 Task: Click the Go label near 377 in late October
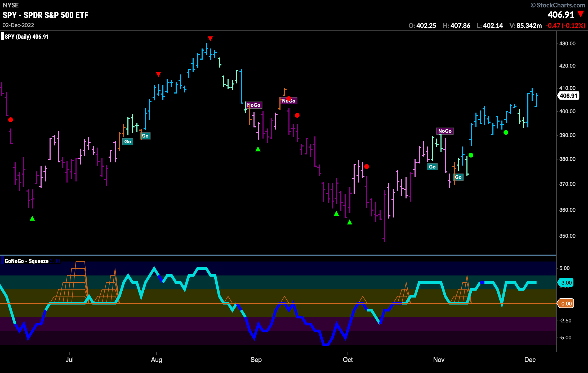[432, 167]
